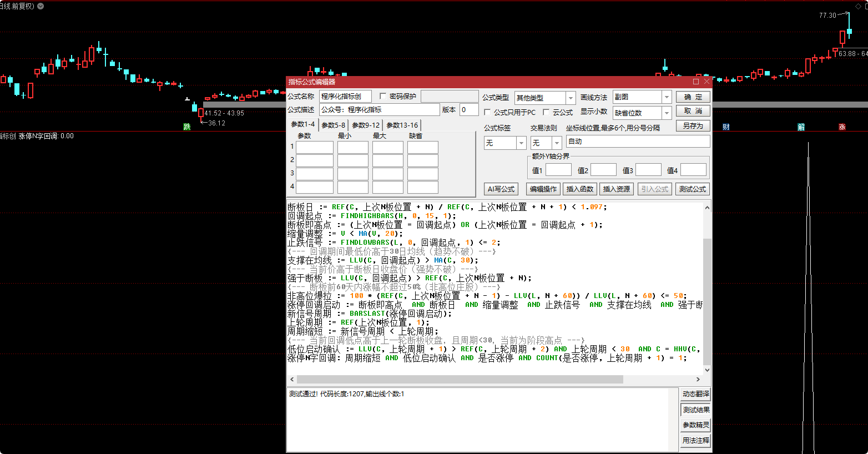Viewport: 868px width, 454px height.
Task: Expand the 显示小数 dropdown
Action: pyautogui.click(x=667, y=113)
